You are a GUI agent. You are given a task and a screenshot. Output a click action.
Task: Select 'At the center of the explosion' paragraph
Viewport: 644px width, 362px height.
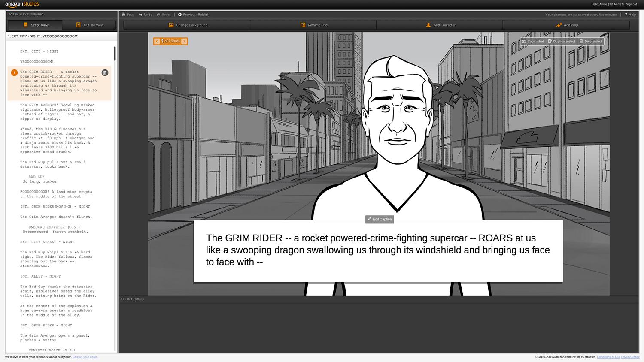(56, 311)
